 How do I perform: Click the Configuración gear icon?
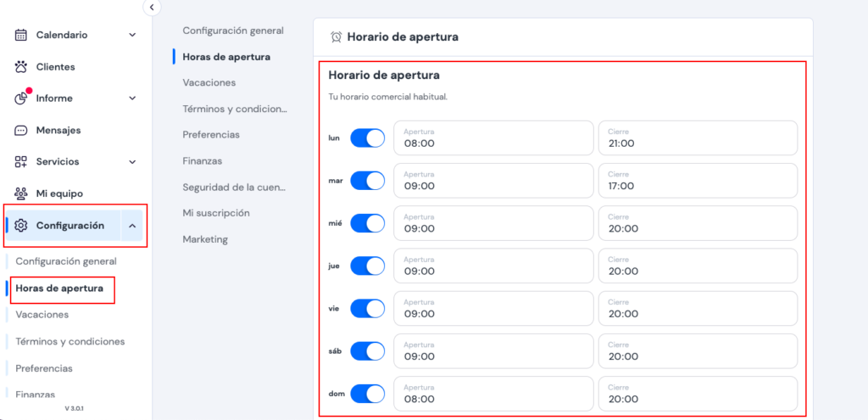click(21, 226)
